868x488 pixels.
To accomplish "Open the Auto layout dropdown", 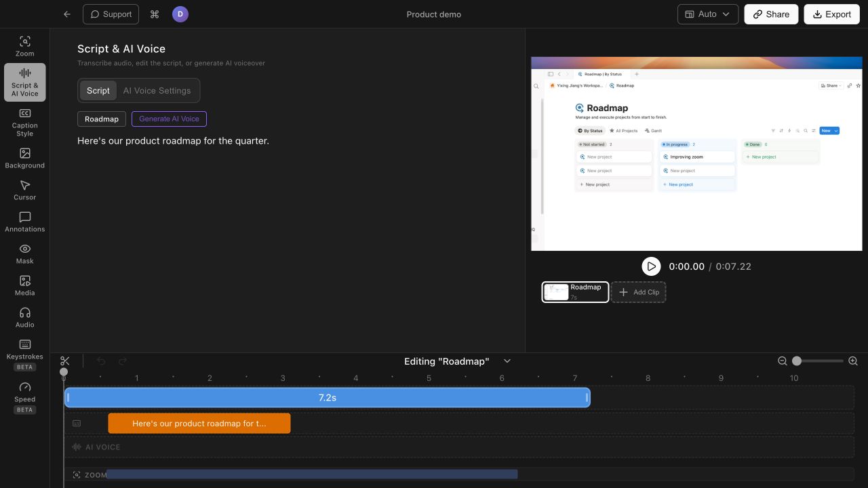I will point(708,14).
